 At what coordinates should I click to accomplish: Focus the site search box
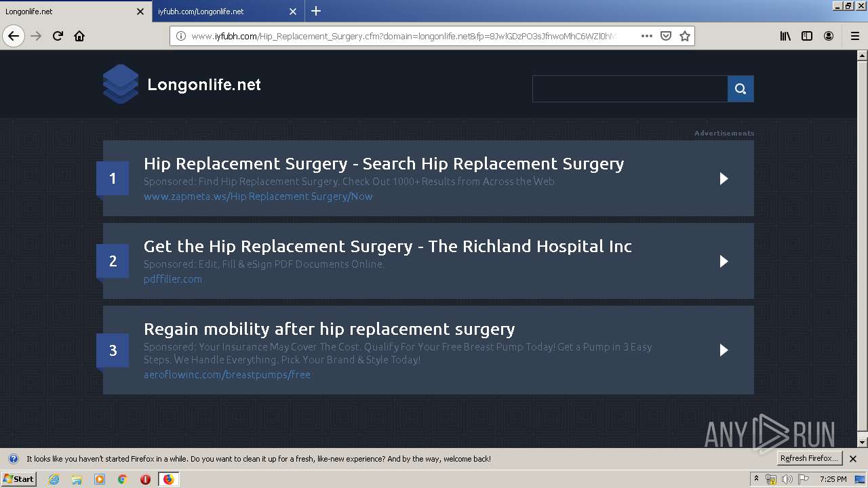pyautogui.click(x=630, y=89)
